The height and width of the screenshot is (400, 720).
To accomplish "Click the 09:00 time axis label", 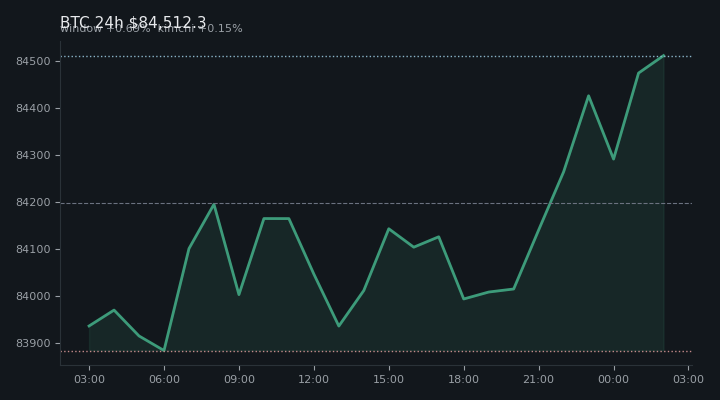I will click(239, 379).
